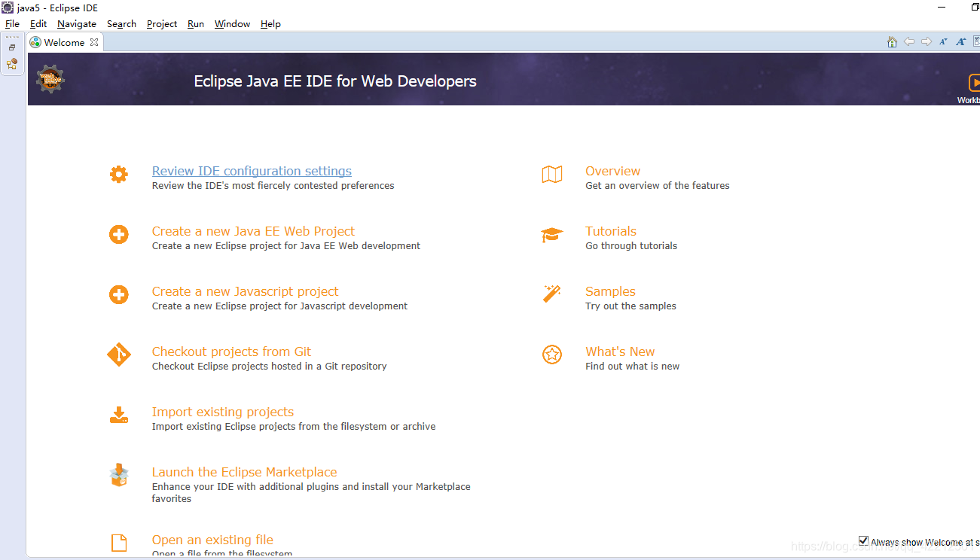
Task: Click the download icon beside Import existing projects
Action: 119,415
